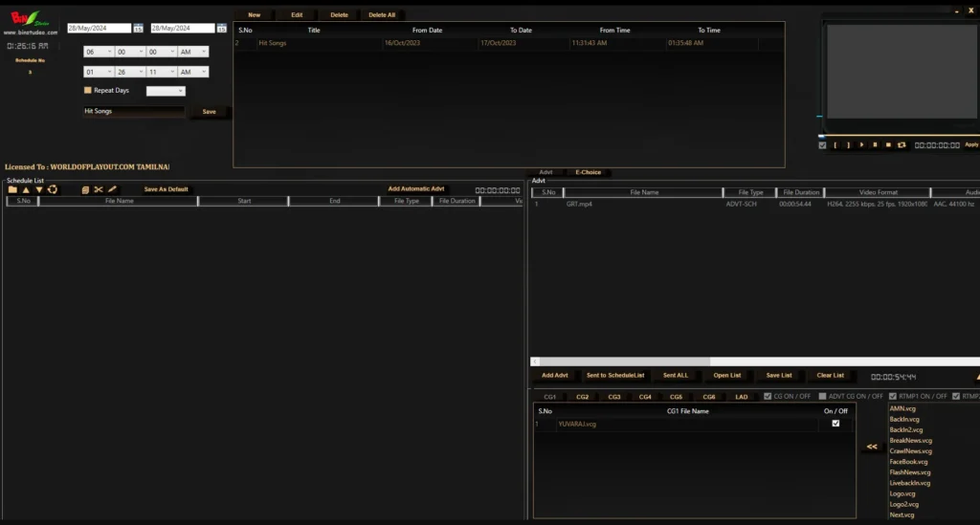Click the mark-out bracket icon
This screenshot has width=980, height=525.
coord(848,144)
